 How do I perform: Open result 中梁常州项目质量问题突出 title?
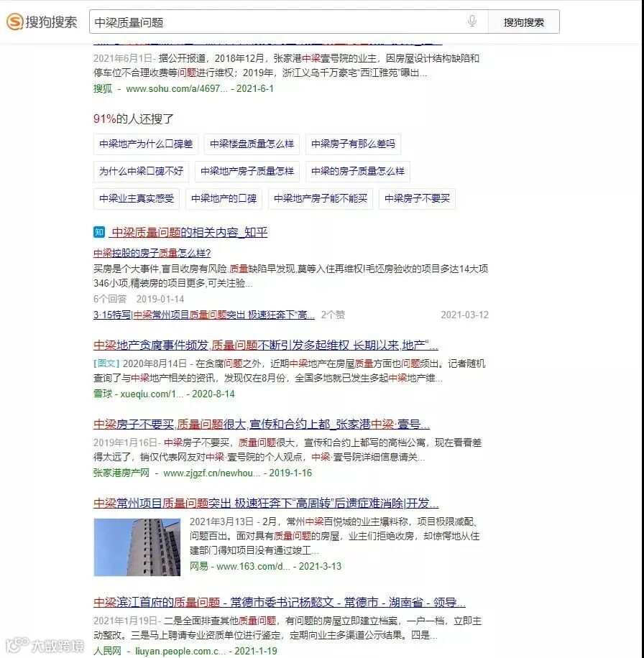click(266, 503)
